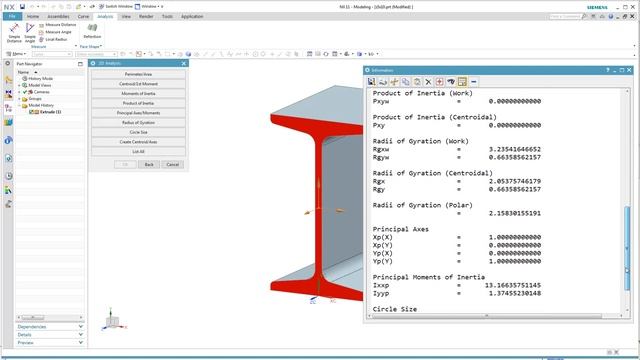Open the Part Navigator sidebar tab
The image size is (640, 360).
tap(9, 108)
